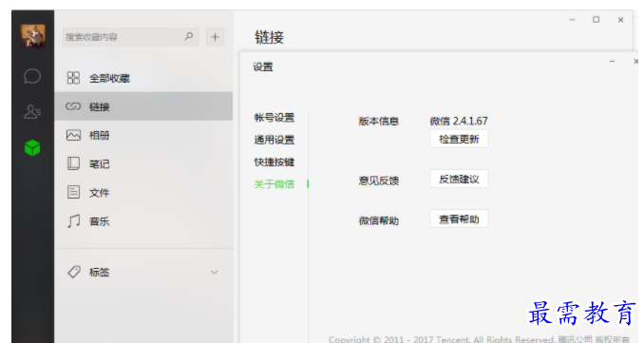Click the magnifier search icon

pos(189,36)
